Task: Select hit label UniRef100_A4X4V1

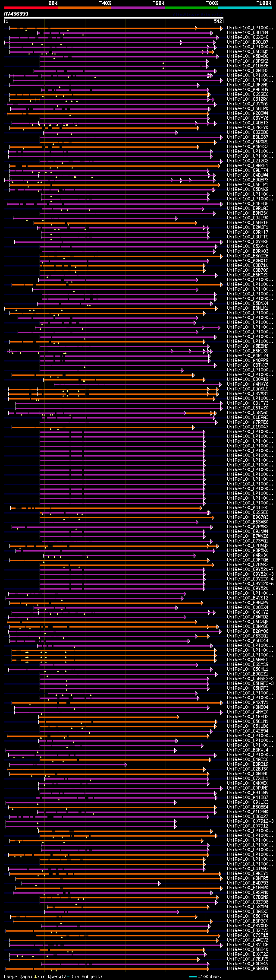Action: coord(248,703)
